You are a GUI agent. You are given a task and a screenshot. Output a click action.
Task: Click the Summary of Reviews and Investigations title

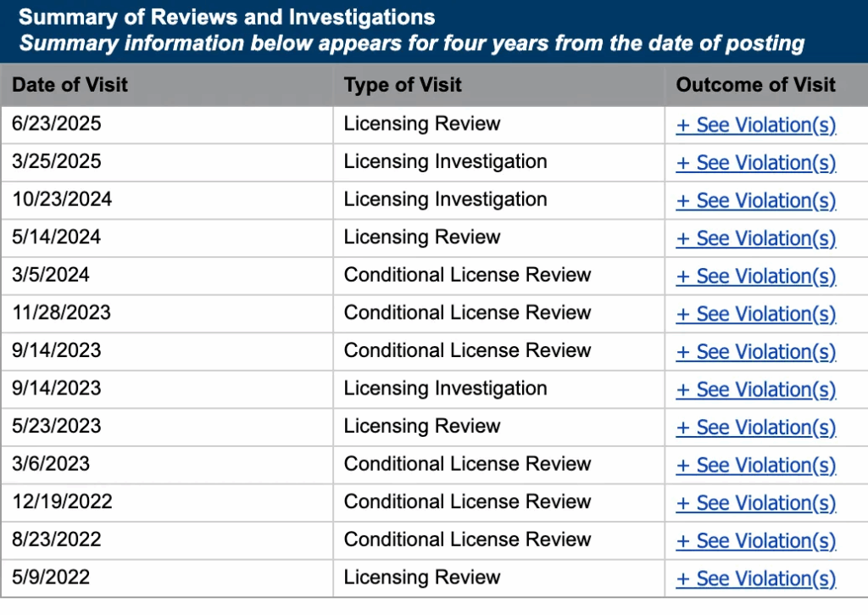(231, 17)
